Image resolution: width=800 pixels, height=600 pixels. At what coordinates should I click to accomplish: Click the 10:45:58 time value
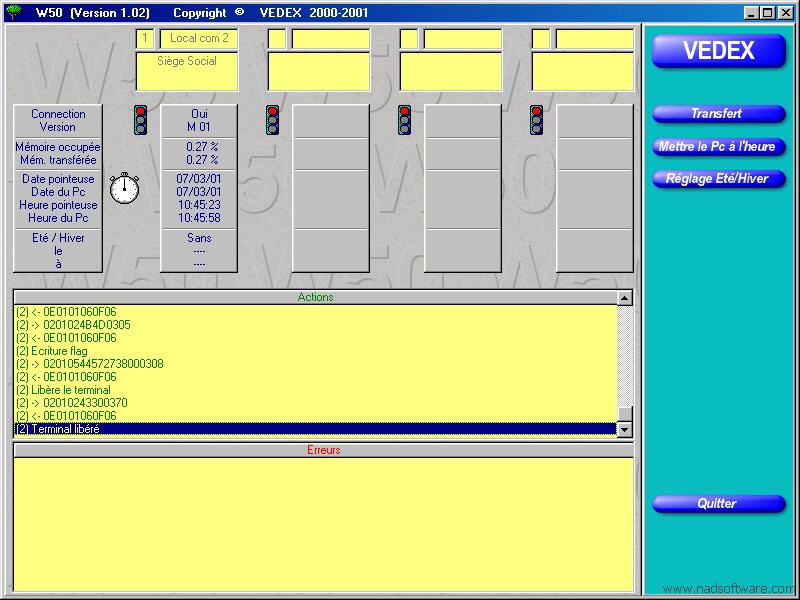(x=199, y=218)
